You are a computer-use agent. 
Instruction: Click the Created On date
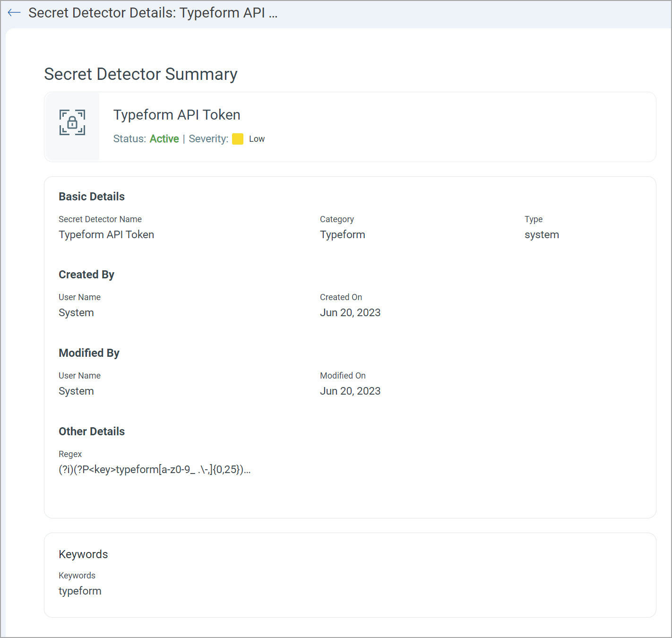[x=350, y=313]
